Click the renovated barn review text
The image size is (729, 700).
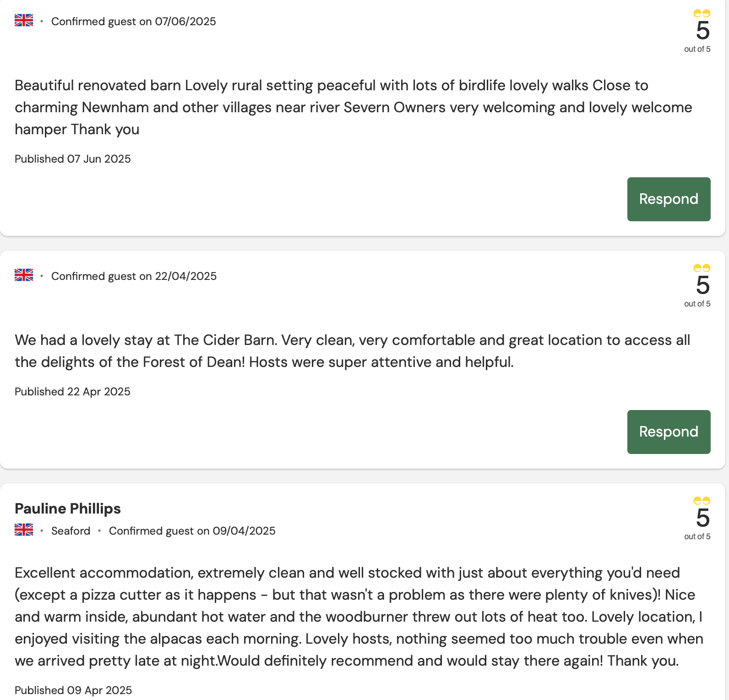354,107
